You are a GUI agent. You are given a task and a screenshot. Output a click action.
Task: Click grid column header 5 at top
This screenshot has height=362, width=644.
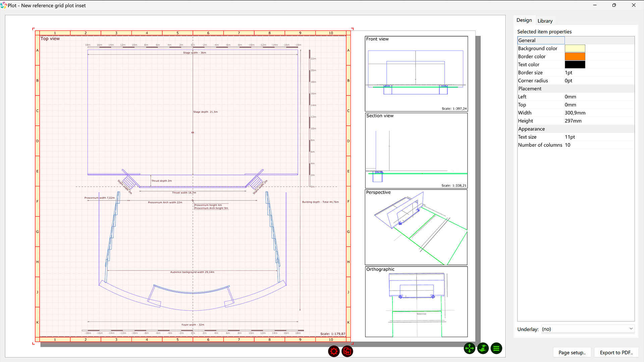point(177,33)
